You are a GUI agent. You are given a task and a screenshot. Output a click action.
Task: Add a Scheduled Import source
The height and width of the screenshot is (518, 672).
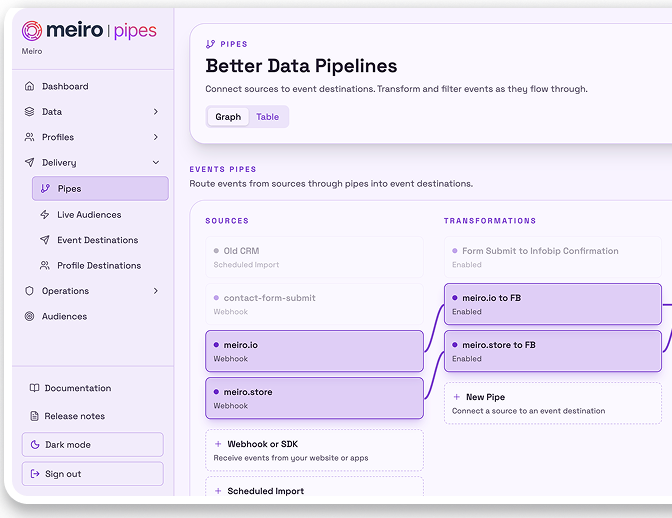point(314,486)
